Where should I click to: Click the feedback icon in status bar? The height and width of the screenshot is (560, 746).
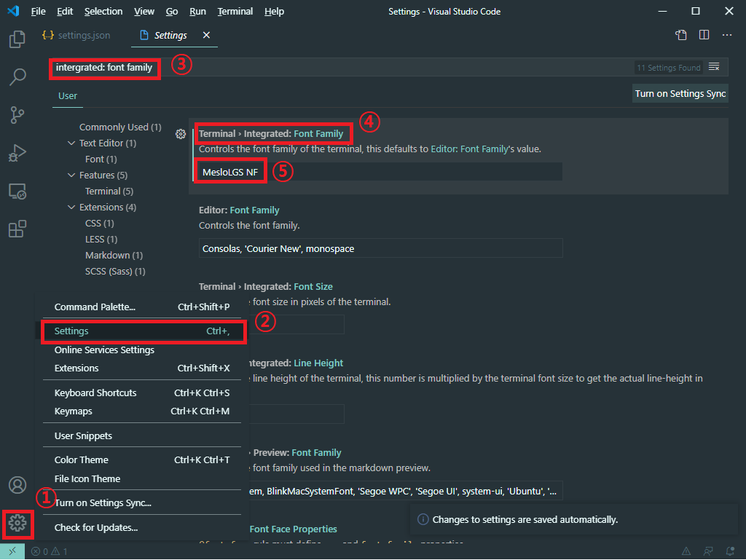click(x=708, y=551)
